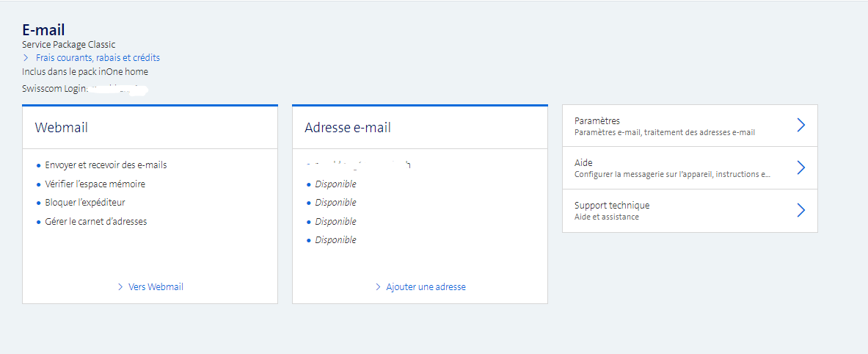The width and height of the screenshot is (868, 354).
Task: Click the Webmail card heading
Action: pos(62,128)
